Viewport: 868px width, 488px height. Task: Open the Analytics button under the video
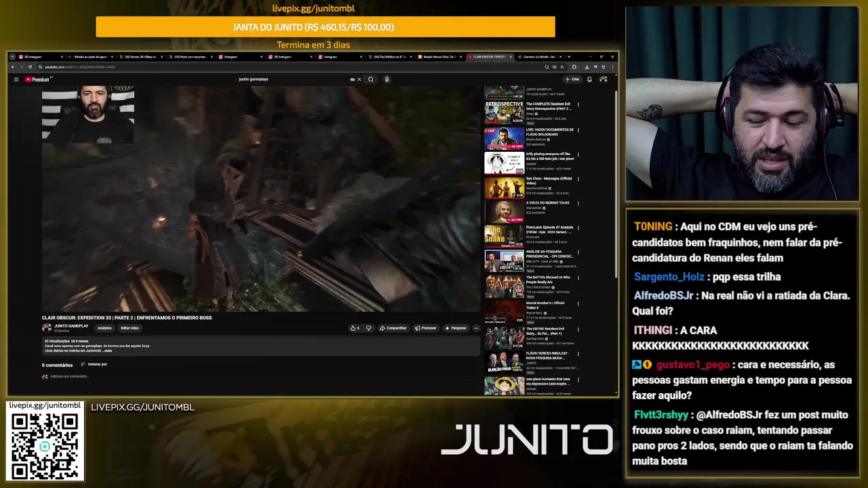tap(104, 328)
